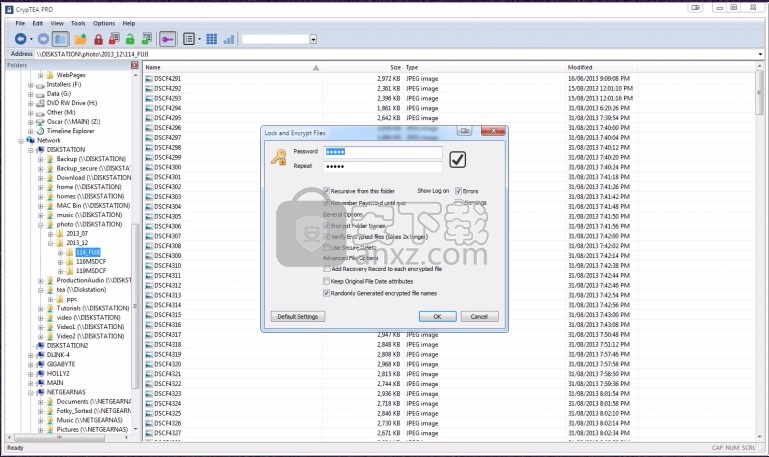Enable Use Secure Delete checkbox

(327, 248)
